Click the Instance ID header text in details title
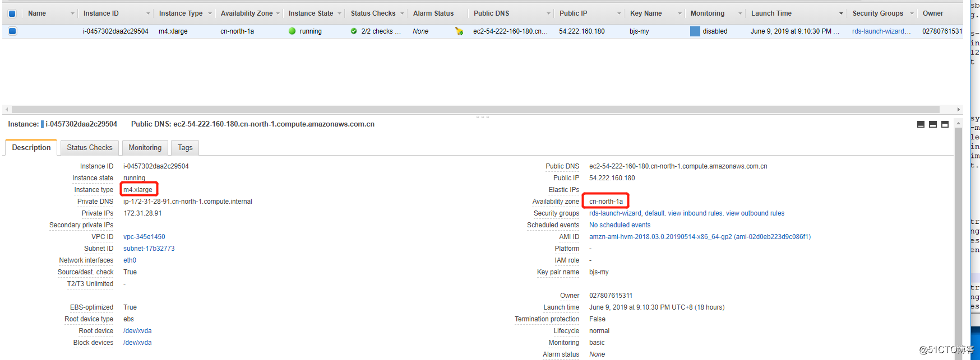Screen dimensions: 980x360 click(81, 124)
